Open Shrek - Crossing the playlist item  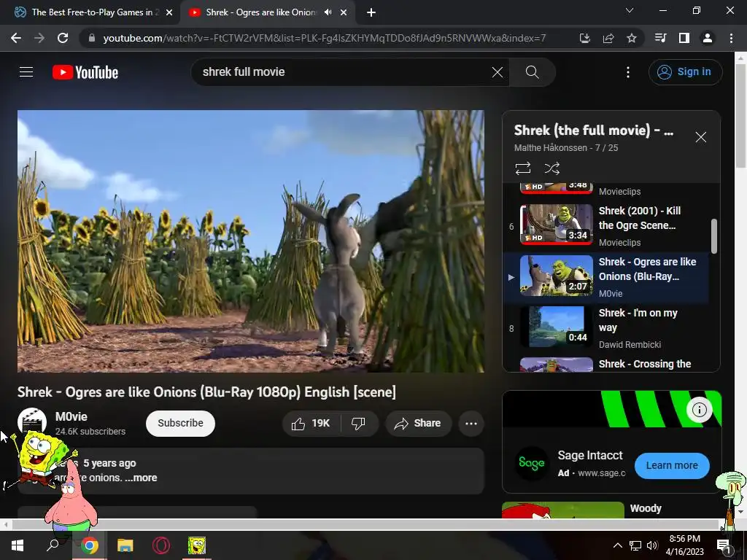[606, 365]
